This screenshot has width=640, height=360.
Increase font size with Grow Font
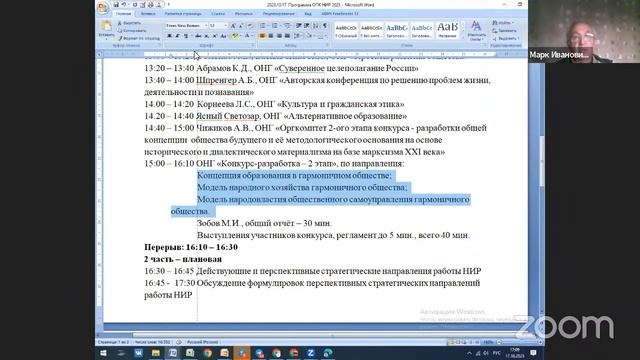click(x=233, y=26)
